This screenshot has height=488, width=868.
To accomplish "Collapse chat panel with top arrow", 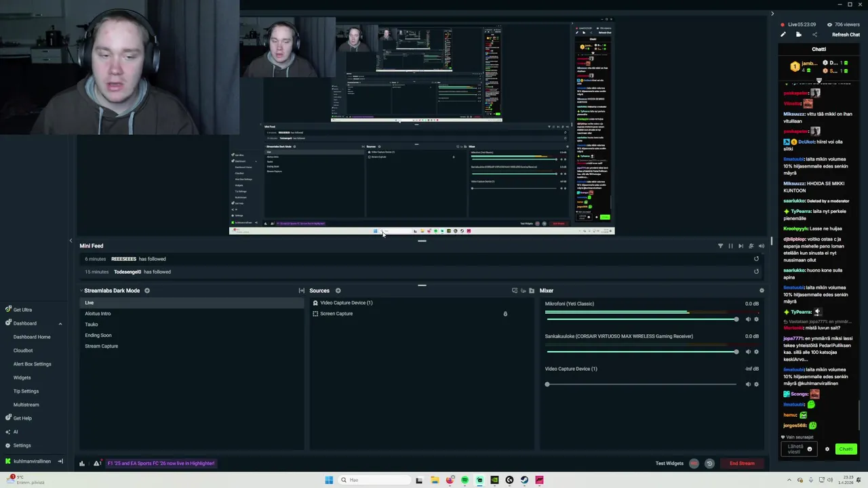I will click(x=772, y=14).
